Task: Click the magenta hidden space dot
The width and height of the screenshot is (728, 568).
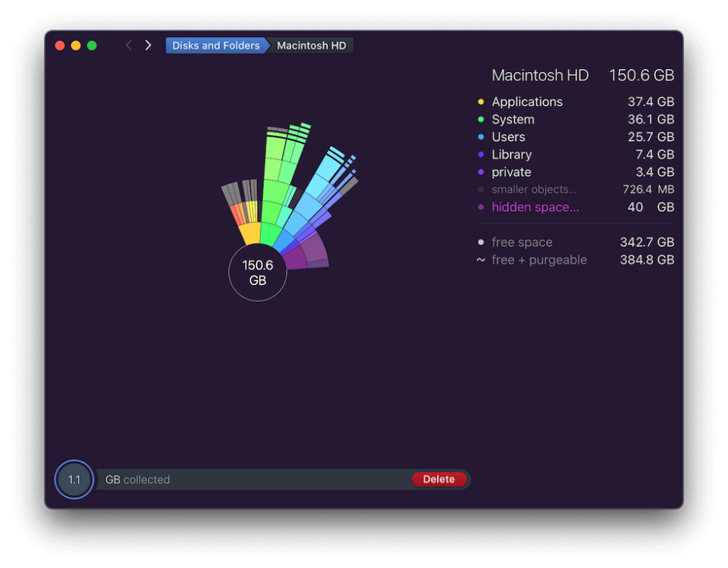Action: (x=481, y=207)
